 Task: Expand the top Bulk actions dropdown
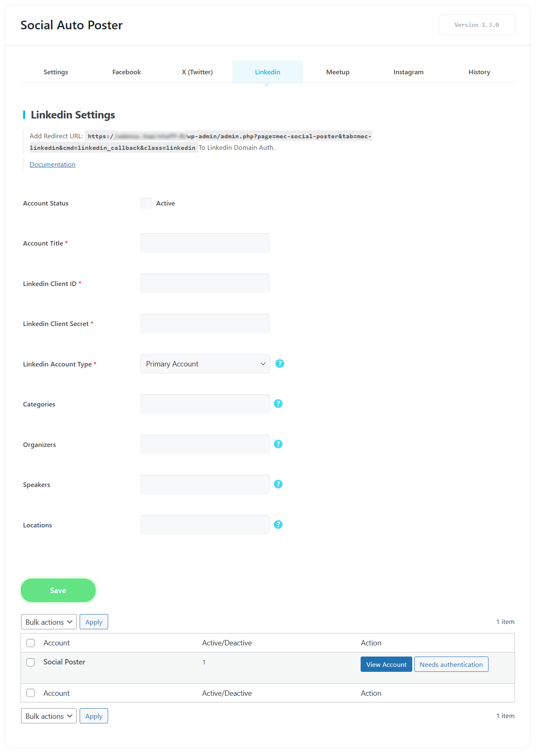[49, 622]
